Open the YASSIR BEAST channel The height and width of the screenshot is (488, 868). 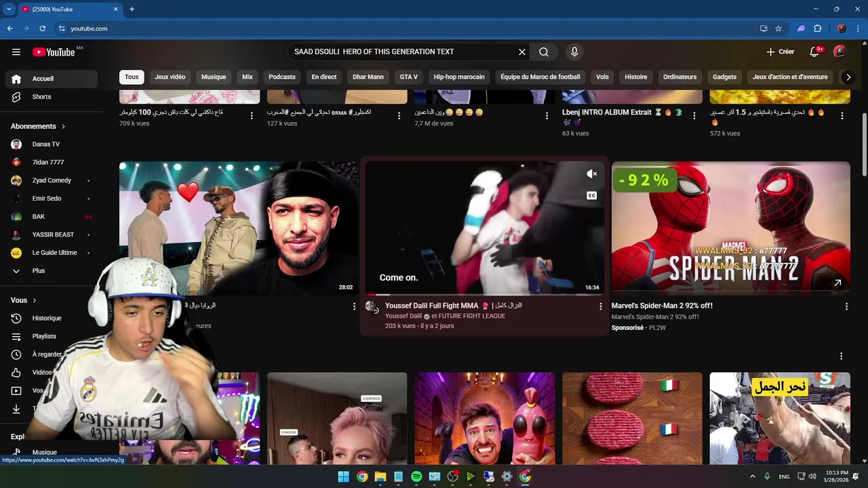tap(52, 235)
